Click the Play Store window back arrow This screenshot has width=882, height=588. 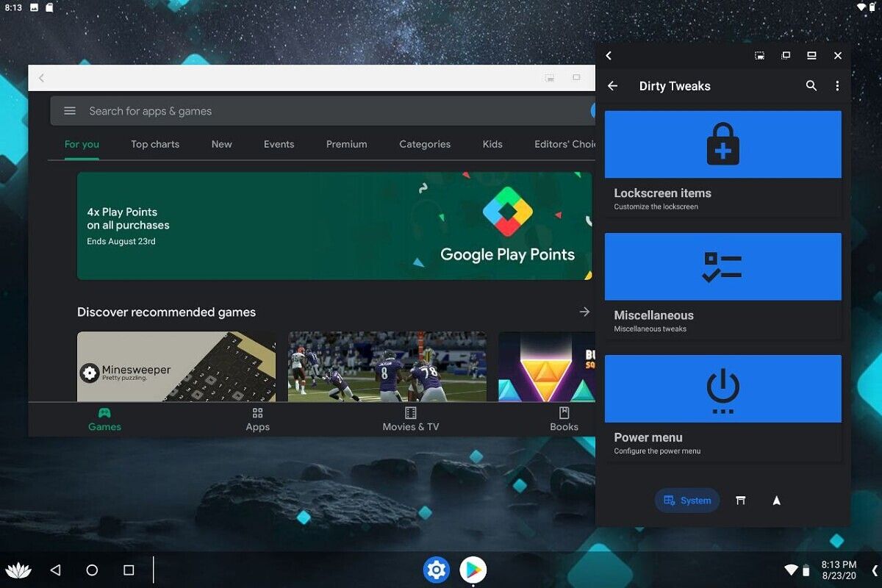coord(41,78)
